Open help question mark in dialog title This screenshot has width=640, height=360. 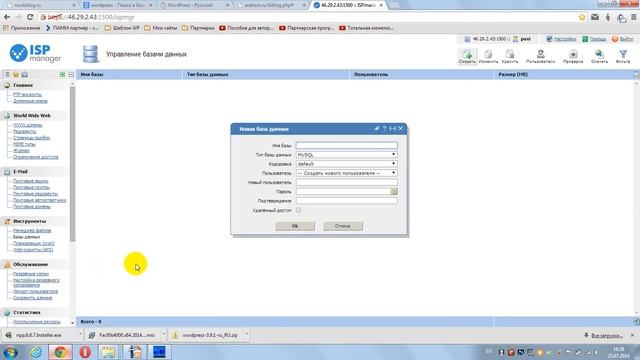[384, 129]
